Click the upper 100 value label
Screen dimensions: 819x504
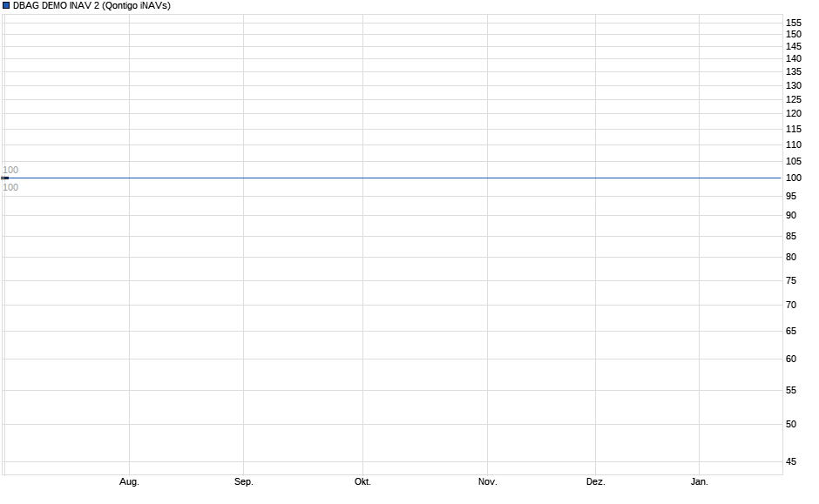point(10,170)
